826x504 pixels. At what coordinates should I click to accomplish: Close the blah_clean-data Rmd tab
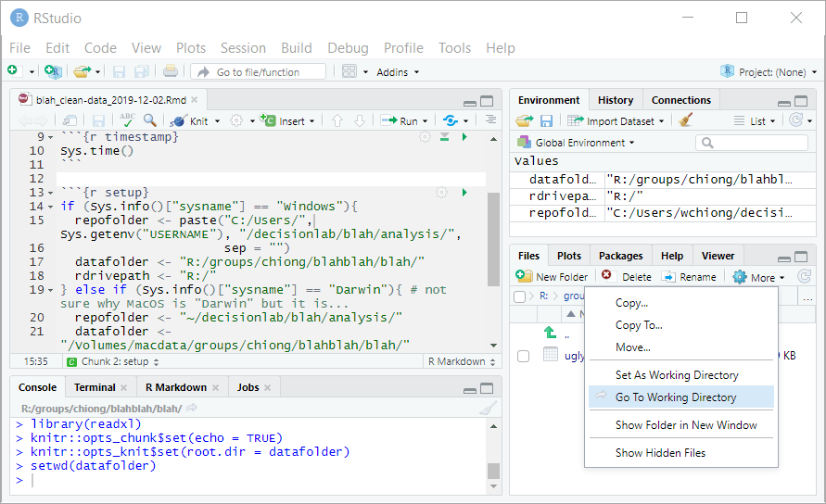[x=195, y=99]
